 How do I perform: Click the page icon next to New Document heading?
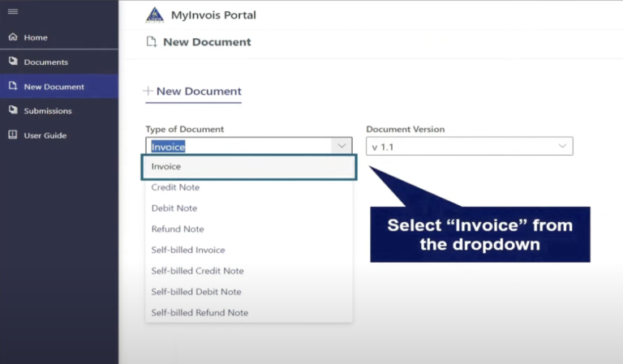coord(152,41)
